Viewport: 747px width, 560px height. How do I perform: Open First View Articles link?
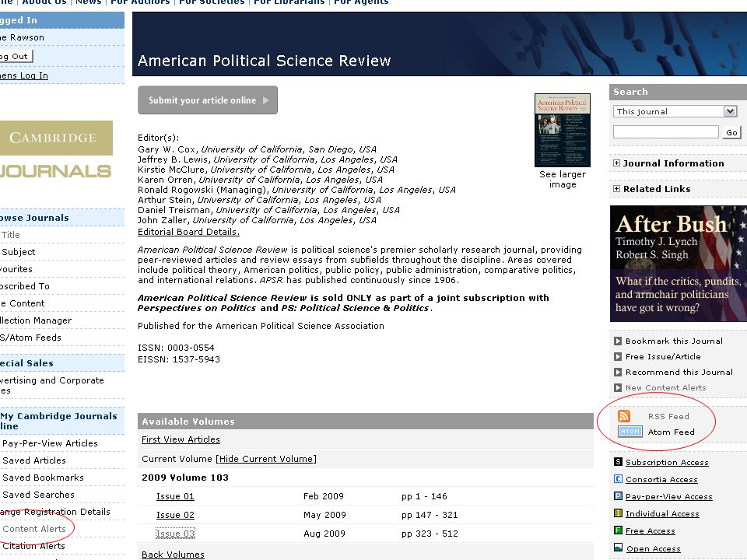pos(181,439)
